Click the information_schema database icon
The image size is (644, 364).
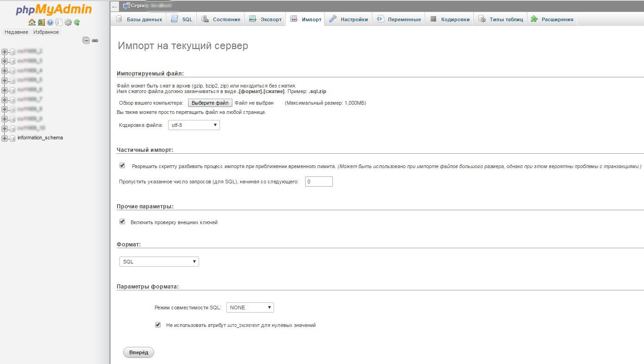point(13,138)
